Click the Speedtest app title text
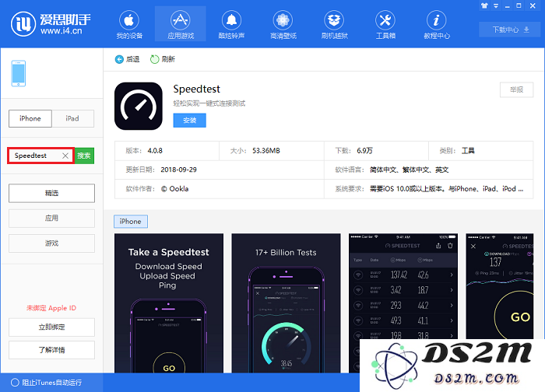 (197, 89)
